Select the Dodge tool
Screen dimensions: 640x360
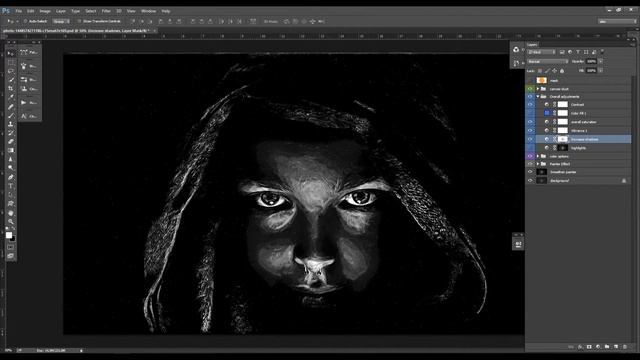[11, 168]
